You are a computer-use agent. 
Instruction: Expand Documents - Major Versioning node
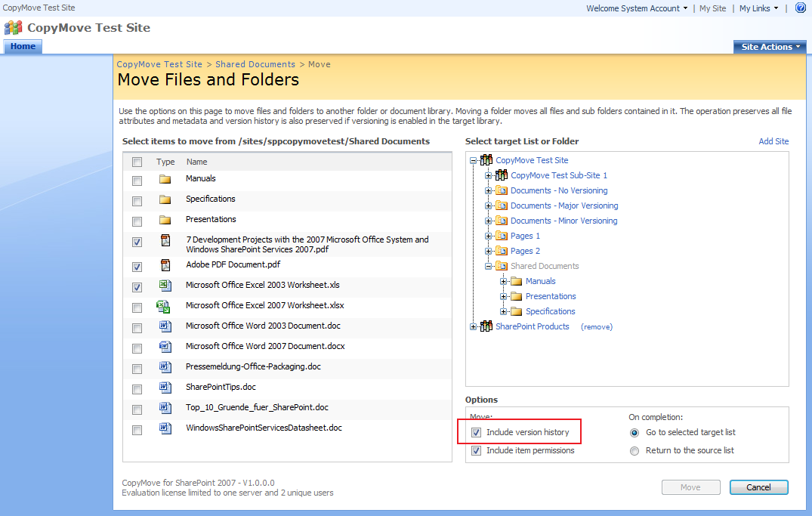[x=488, y=205]
